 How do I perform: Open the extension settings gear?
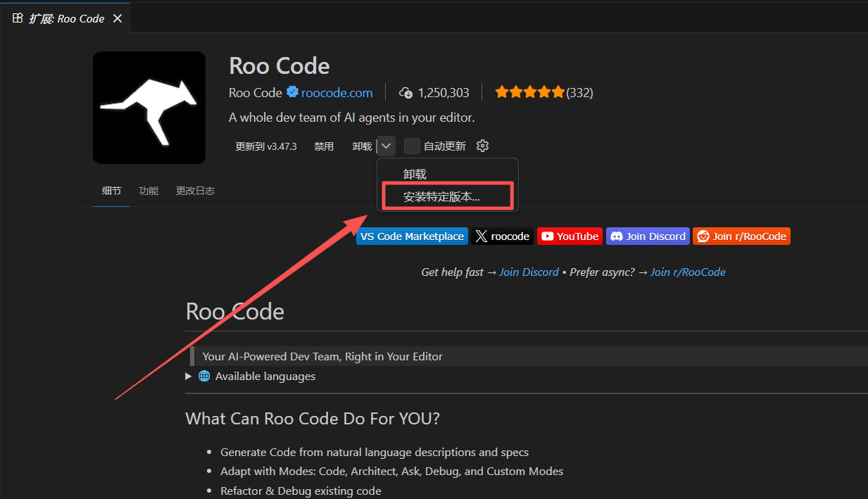pos(482,146)
